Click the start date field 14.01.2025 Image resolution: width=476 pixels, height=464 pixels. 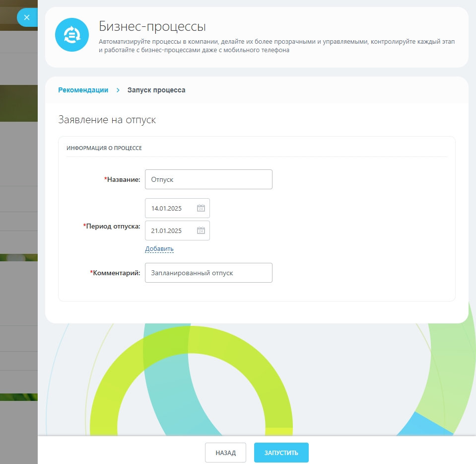(171, 208)
